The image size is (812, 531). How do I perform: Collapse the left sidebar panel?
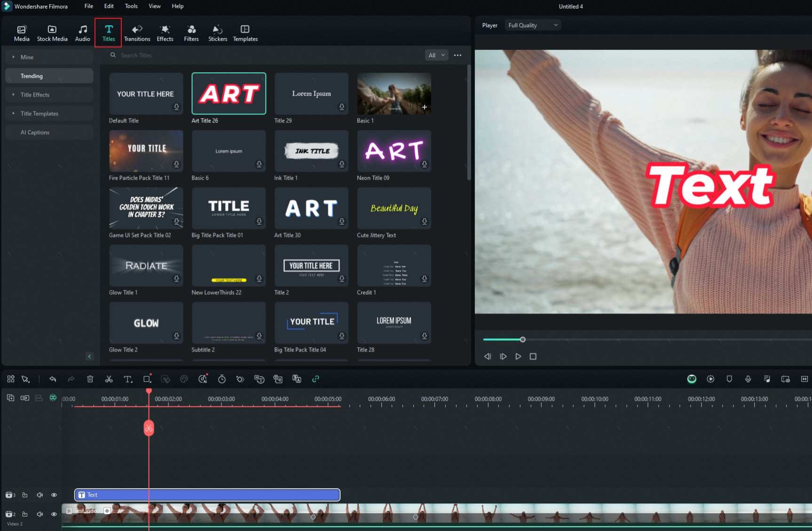pyautogui.click(x=89, y=356)
